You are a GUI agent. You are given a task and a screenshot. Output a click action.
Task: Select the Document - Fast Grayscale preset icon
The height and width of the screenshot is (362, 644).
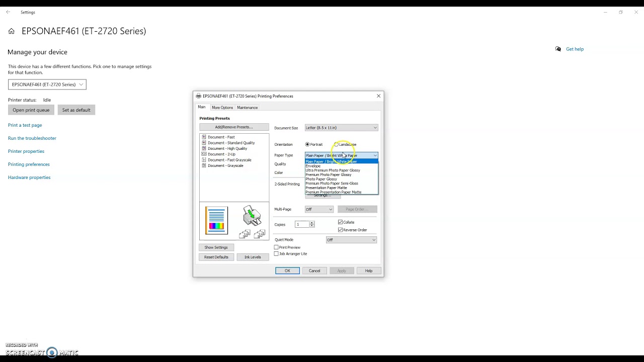[204, 160]
